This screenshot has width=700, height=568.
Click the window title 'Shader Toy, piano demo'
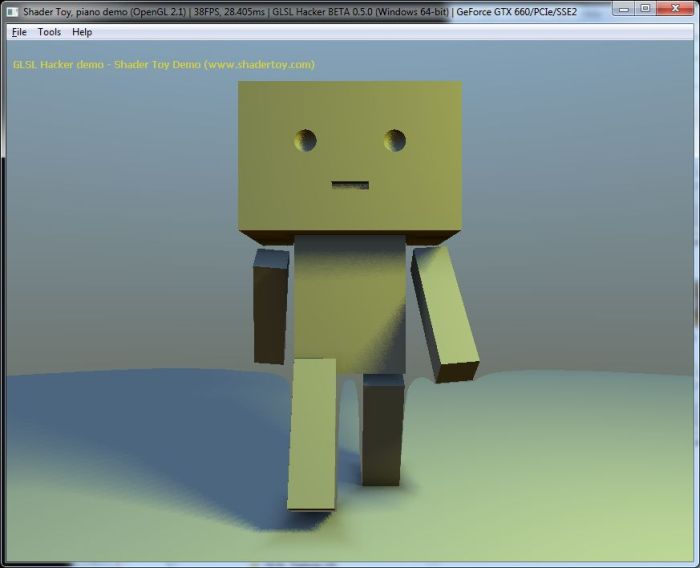click(x=75, y=12)
